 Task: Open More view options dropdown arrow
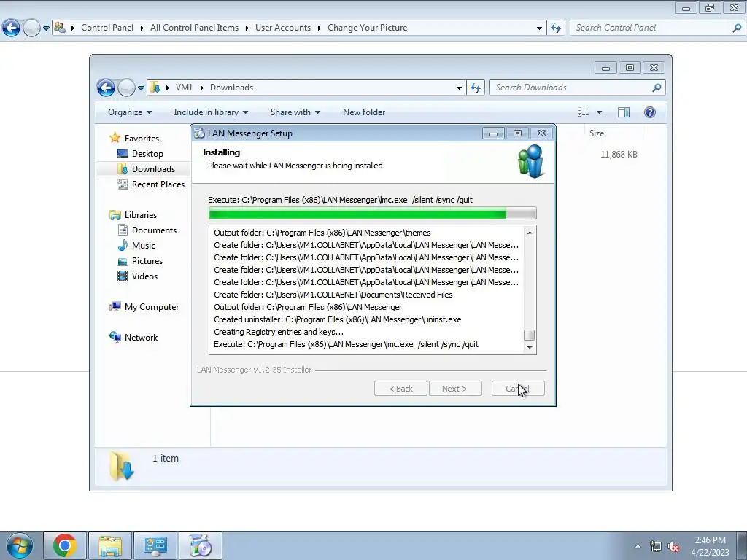(x=600, y=112)
